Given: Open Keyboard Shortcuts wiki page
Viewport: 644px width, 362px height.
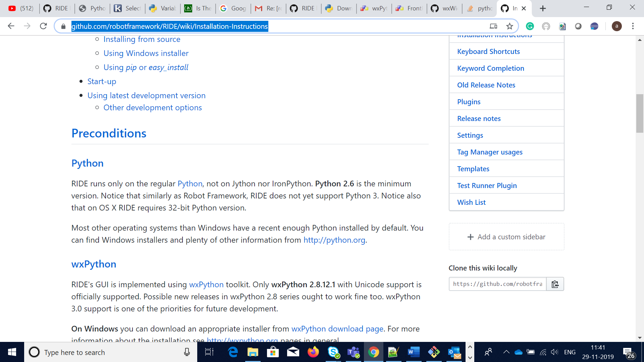Looking at the screenshot, I should click(488, 51).
